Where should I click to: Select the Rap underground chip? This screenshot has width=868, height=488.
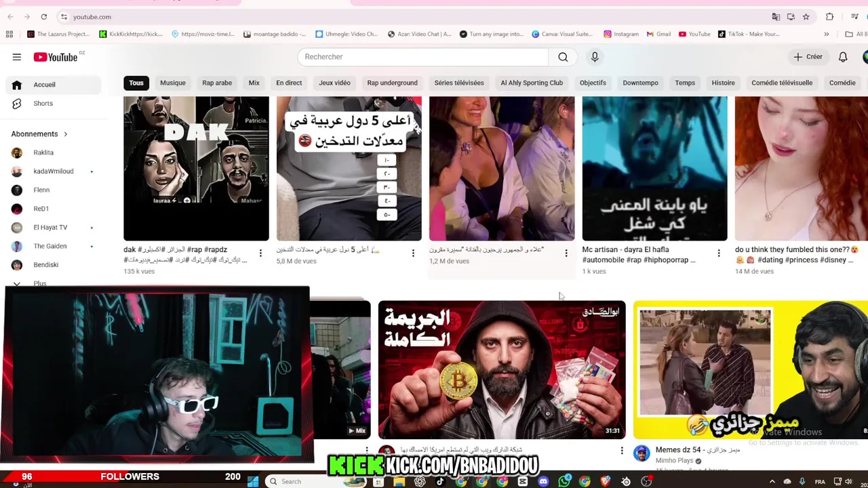click(392, 83)
